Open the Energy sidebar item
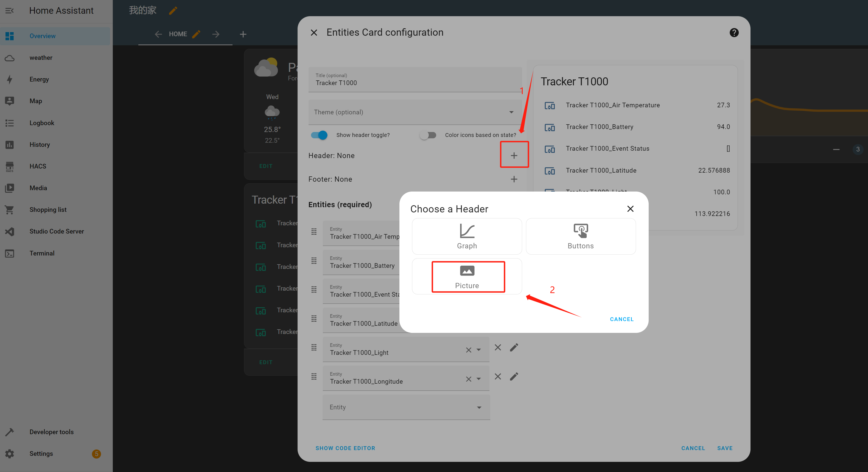This screenshot has width=868, height=472. (x=55, y=80)
